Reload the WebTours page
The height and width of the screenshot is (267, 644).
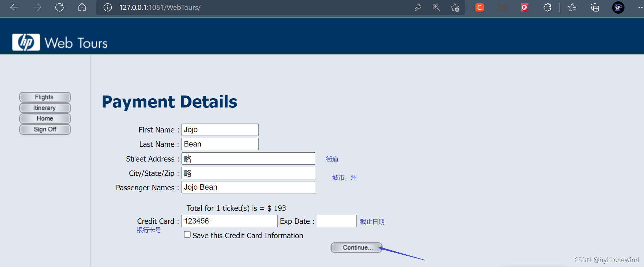pos(59,7)
